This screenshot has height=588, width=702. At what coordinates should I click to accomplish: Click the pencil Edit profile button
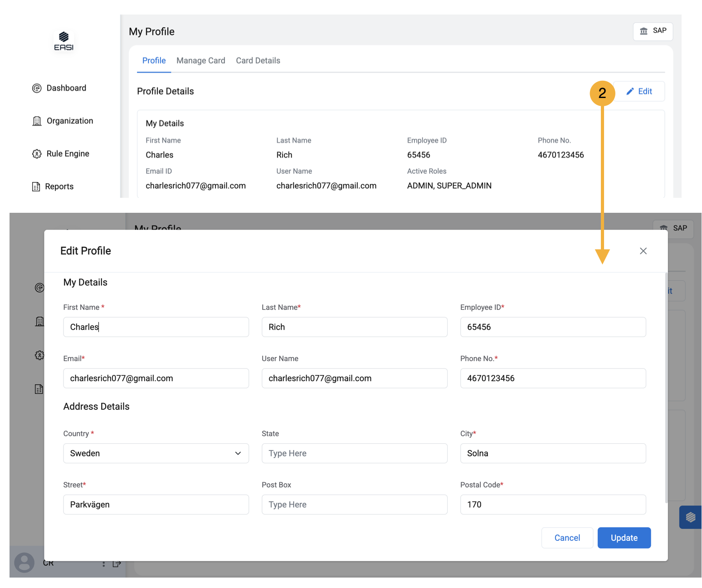click(x=639, y=91)
